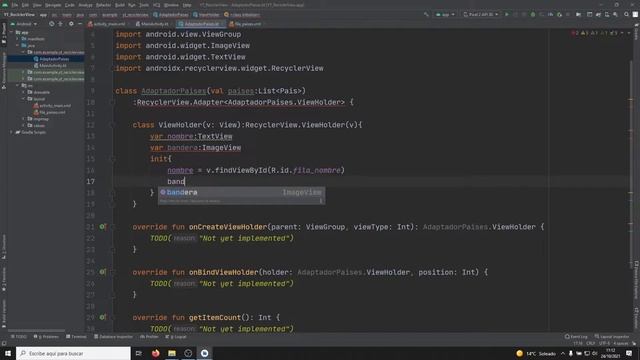The width and height of the screenshot is (640, 360).
Task: Open the Event Log tool window
Action: [576, 337]
